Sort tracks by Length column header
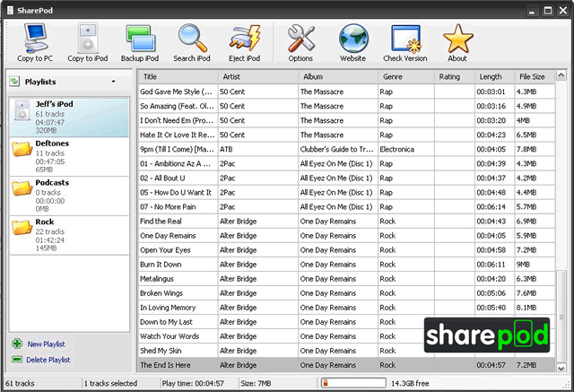Screen dimensions: 574x392 (494, 77)
